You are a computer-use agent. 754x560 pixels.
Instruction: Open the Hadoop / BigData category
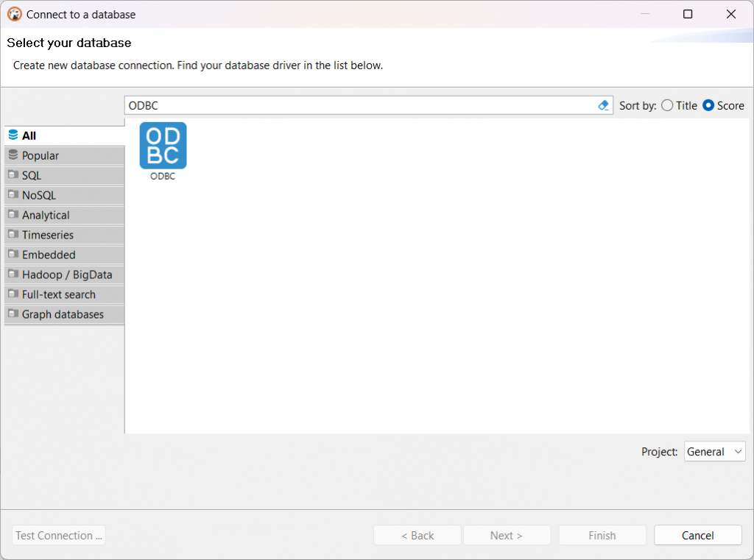point(65,274)
